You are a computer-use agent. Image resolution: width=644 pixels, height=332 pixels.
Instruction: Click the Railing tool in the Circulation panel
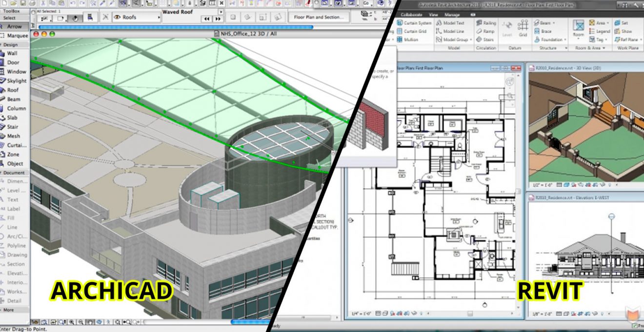487,23
